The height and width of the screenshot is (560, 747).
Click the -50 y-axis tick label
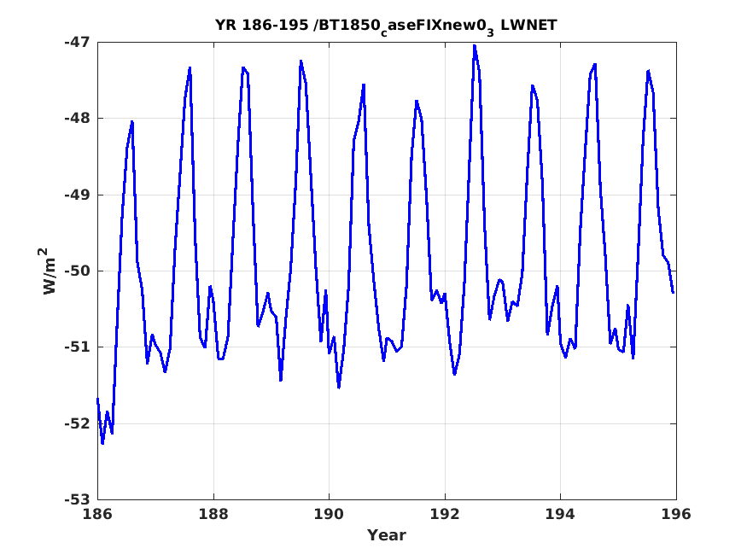click(x=77, y=271)
